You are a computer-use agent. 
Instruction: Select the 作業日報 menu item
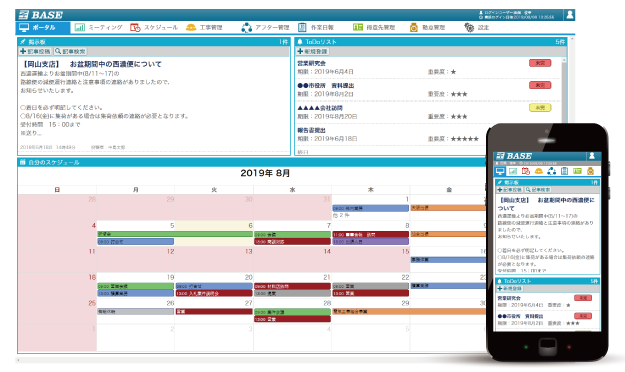pos(316,28)
